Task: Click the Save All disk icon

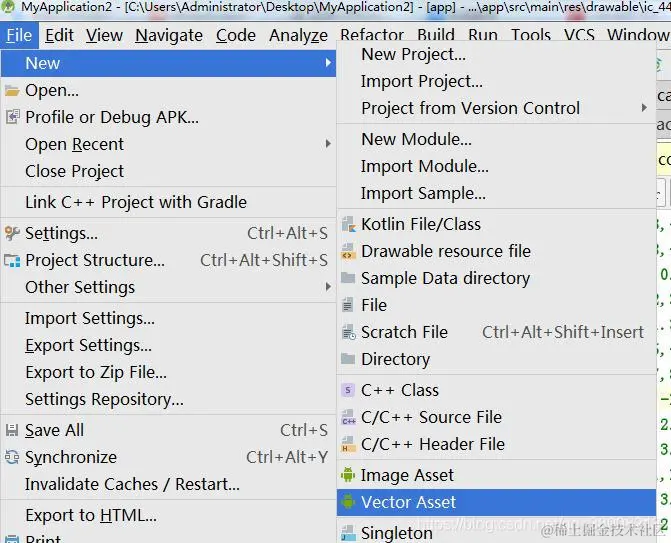Action: click(x=12, y=430)
